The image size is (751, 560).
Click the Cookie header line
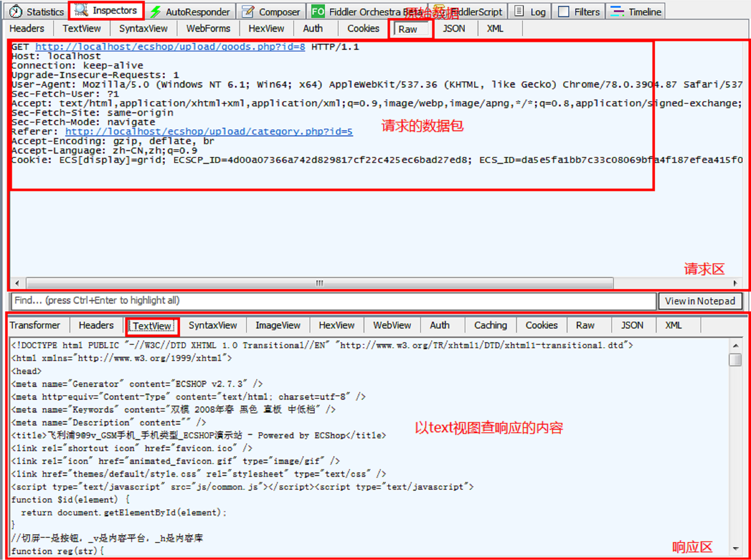tap(377, 160)
